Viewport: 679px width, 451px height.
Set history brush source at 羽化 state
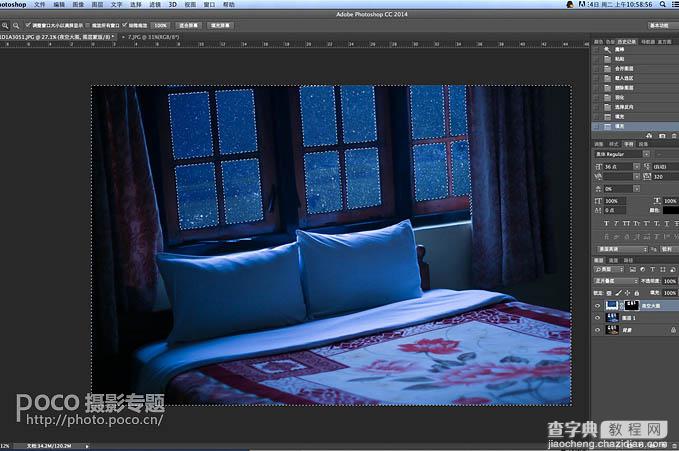(x=596, y=97)
